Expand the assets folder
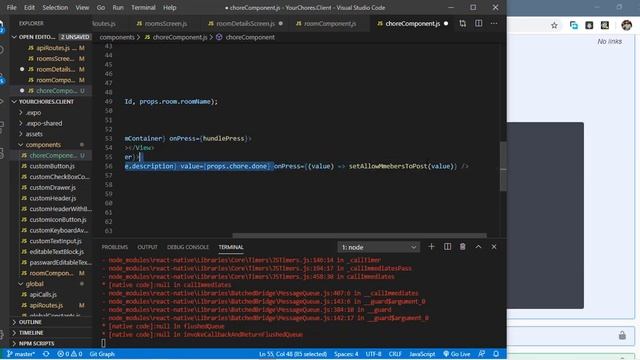 click(51, 133)
